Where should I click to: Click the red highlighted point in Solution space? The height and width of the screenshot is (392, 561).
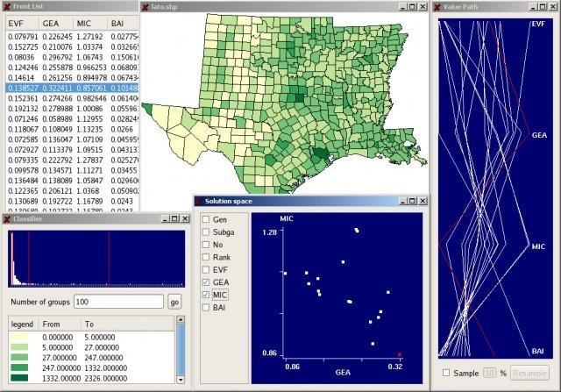(400, 354)
